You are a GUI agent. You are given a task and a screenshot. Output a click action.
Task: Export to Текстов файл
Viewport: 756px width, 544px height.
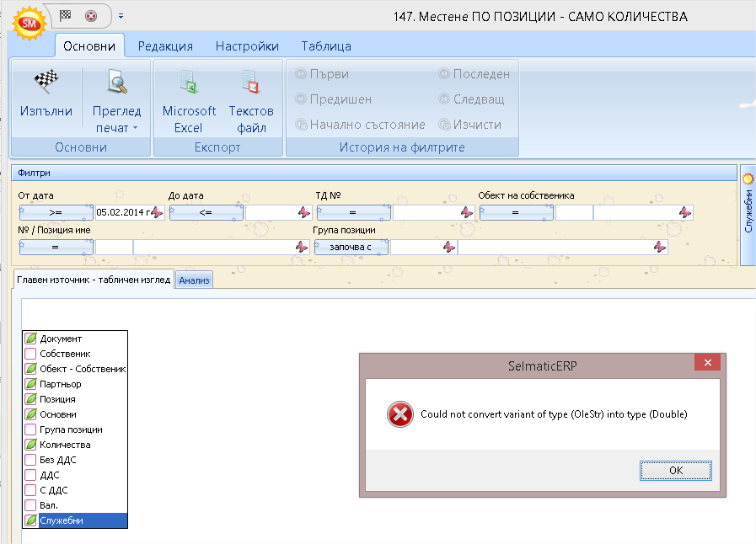pos(251,99)
